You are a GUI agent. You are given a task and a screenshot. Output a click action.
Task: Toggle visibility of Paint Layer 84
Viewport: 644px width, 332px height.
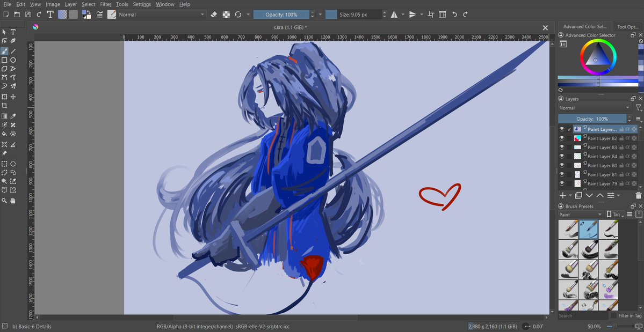point(562,157)
